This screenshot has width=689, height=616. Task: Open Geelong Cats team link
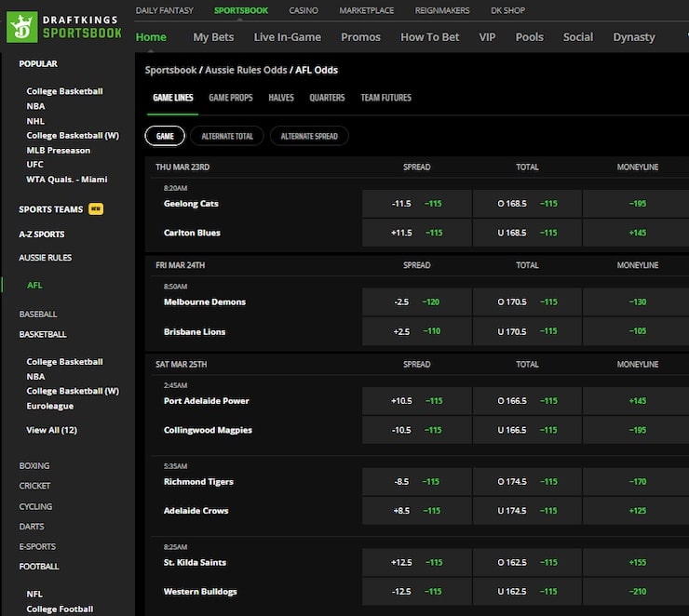pos(191,204)
